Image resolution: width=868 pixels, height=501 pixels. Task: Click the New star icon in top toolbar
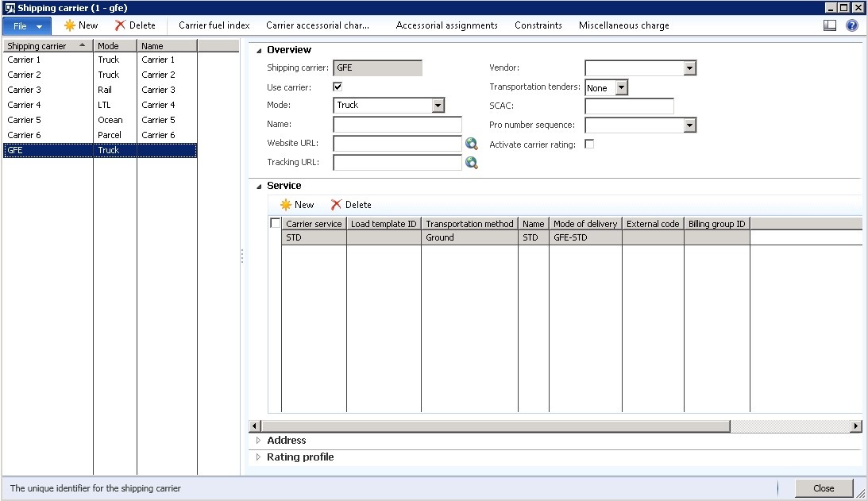[69, 25]
